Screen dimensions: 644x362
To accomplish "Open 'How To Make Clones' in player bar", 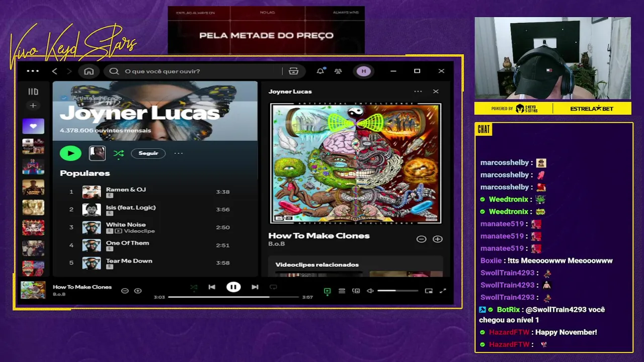I will 82,287.
